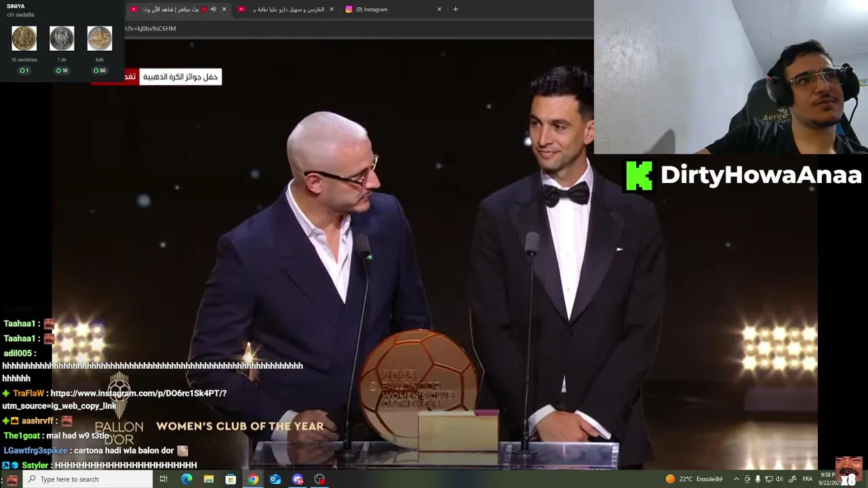The image size is (868, 488).
Task: Launch Microsoft Store from the taskbar
Action: 231,479
